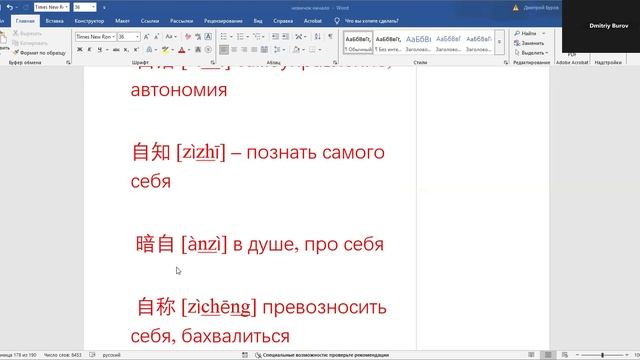The image size is (640, 360).
Task: Toggle superscript formatting
Action: 136,49
